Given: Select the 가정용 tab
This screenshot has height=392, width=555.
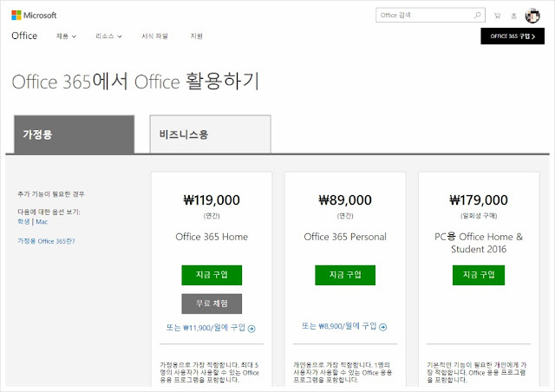Looking at the screenshot, I should click(x=74, y=134).
